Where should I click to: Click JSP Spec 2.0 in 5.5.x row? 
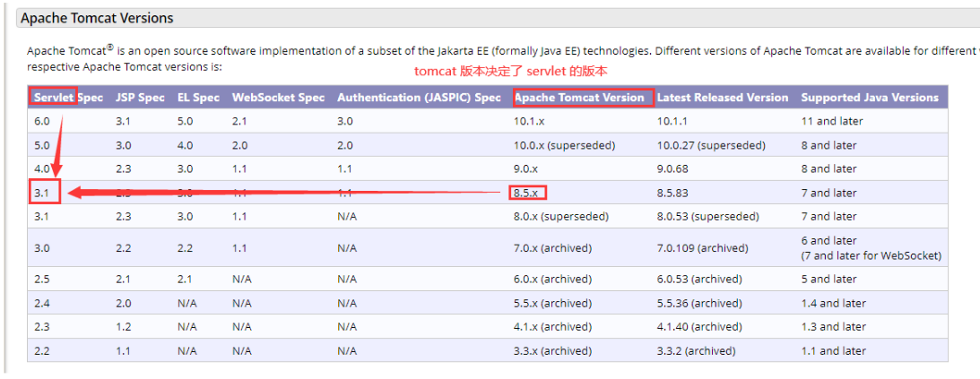click(123, 303)
